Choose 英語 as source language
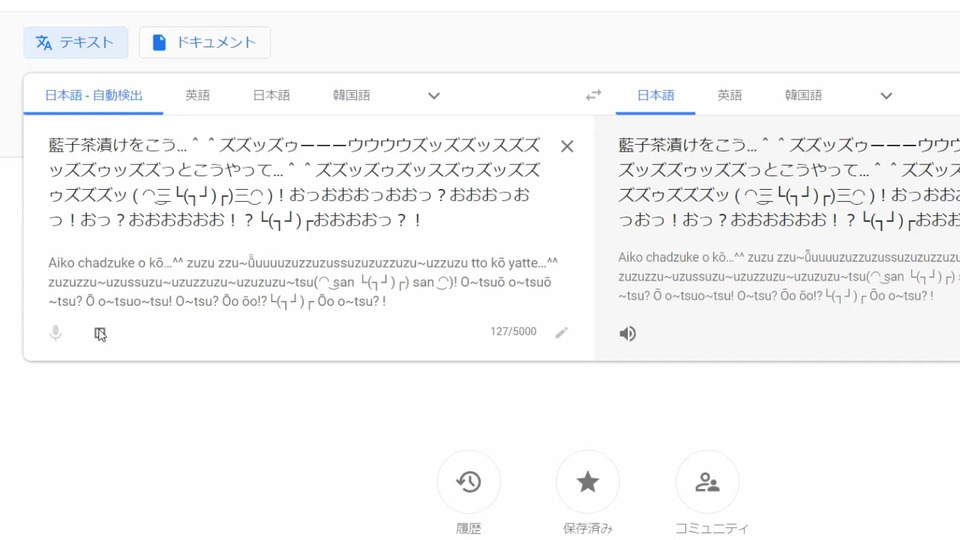The height and width of the screenshot is (540, 960). 198,96
